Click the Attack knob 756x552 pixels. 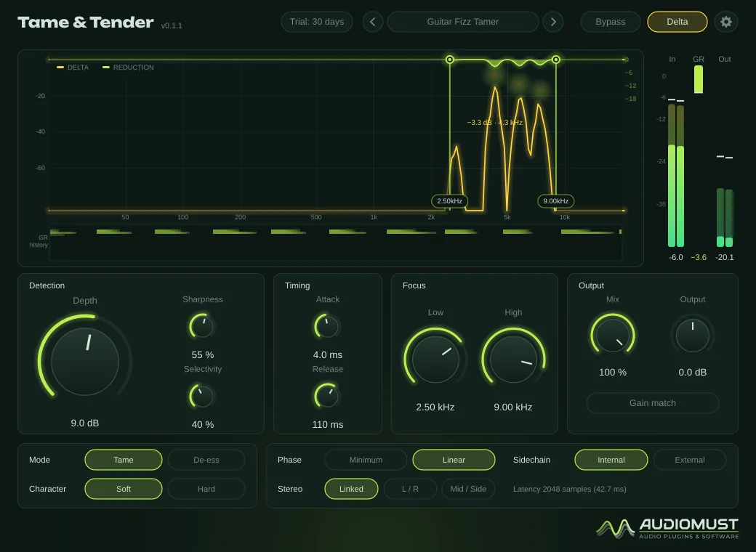pos(327,327)
